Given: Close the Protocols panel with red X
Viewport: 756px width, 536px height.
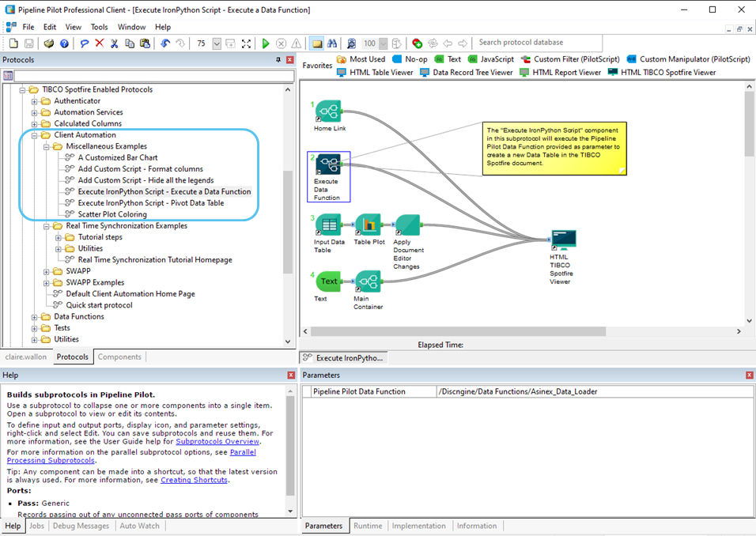Looking at the screenshot, I should coord(289,60).
